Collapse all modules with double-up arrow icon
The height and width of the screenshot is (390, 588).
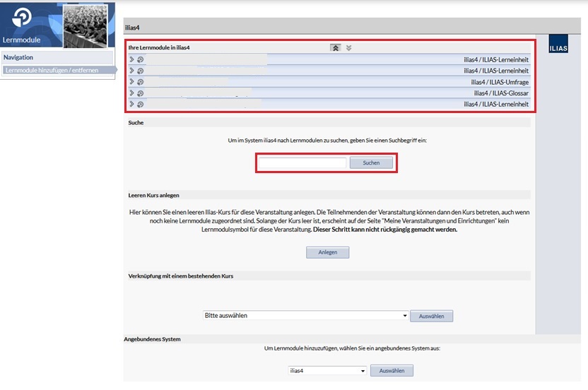tap(336, 48)
